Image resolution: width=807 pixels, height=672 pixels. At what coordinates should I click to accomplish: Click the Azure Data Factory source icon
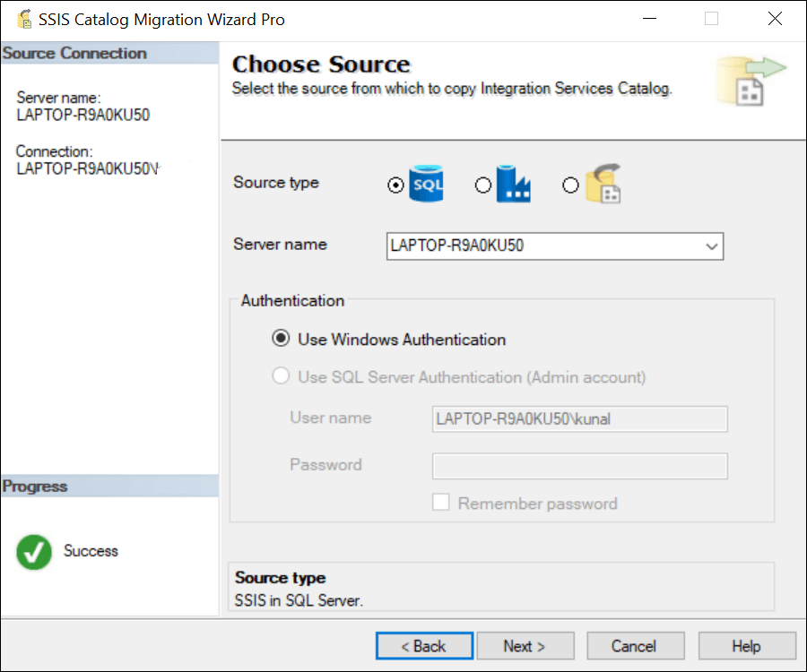point(514,185)
